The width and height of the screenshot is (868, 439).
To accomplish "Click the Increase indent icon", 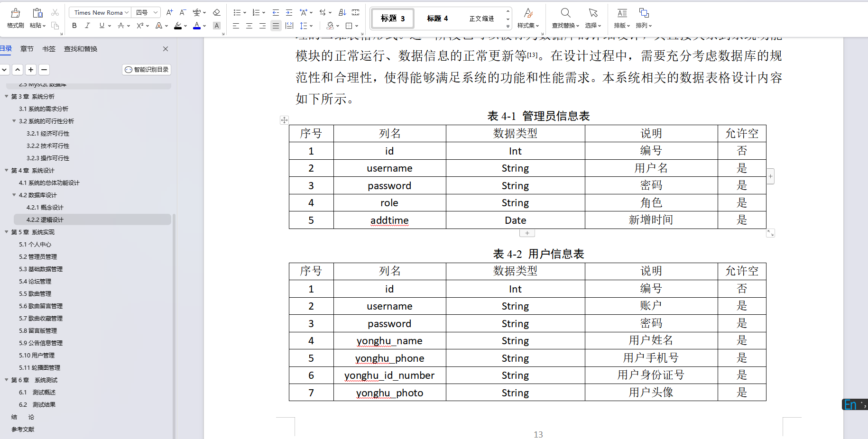I will click(x=289, y=12).
